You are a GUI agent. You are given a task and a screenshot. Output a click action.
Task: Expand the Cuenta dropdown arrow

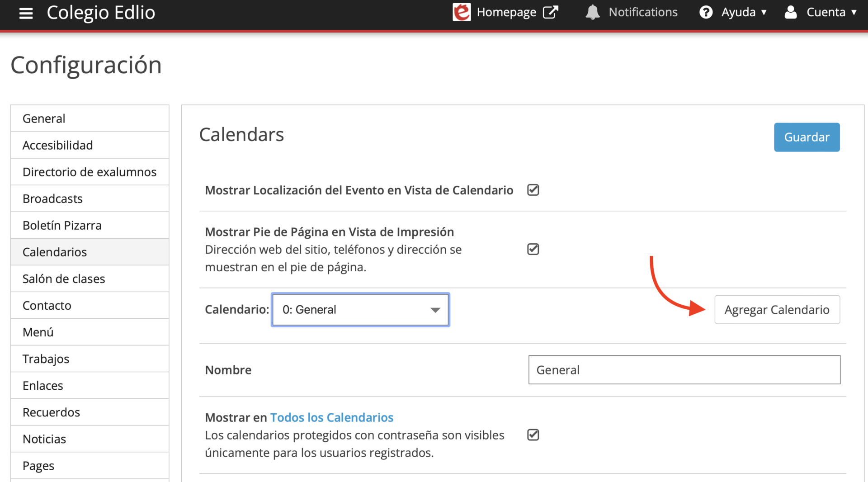854,12
